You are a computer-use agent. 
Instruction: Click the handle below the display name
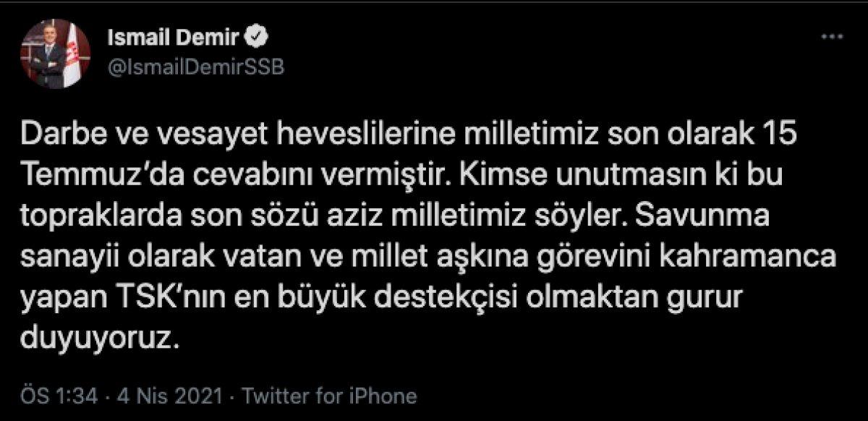click(x=195, y=64)
